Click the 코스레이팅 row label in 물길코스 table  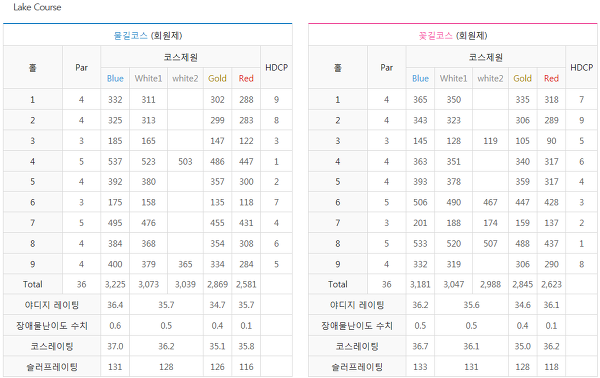52,346
